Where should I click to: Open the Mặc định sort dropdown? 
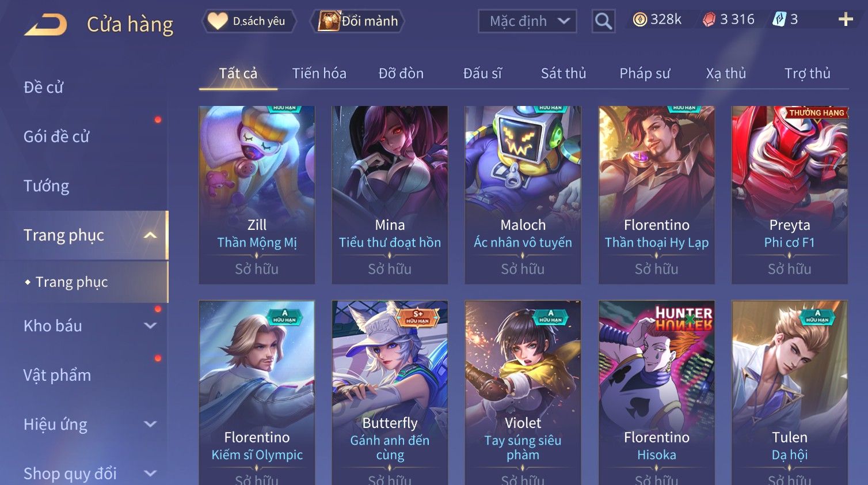click(527, 21)
